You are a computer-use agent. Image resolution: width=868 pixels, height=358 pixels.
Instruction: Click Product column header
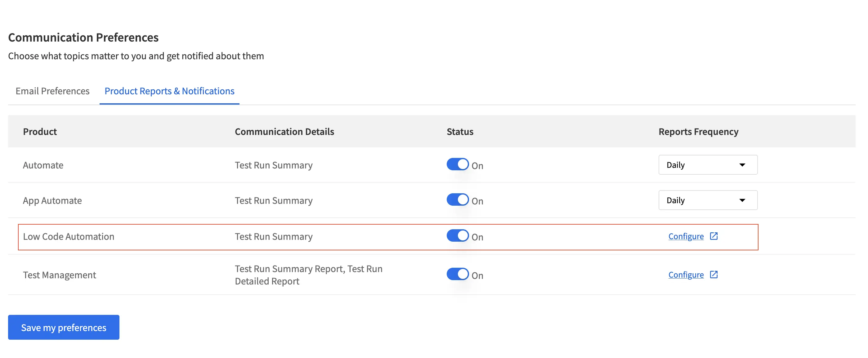coord(40,132)
